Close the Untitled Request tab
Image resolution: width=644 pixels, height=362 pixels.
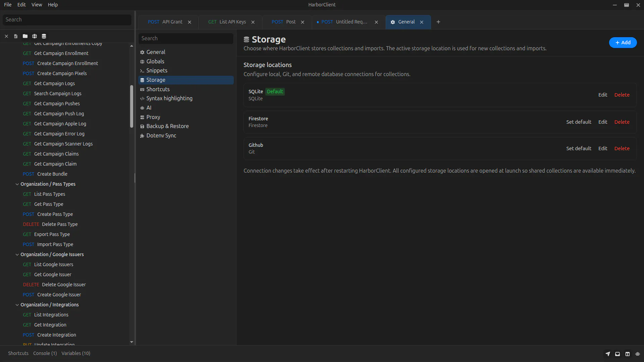[376, 22]
